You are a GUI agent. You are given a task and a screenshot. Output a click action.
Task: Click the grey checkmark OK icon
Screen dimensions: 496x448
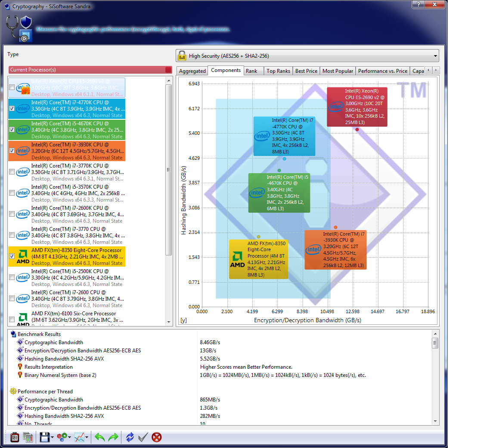click(143, 437)
